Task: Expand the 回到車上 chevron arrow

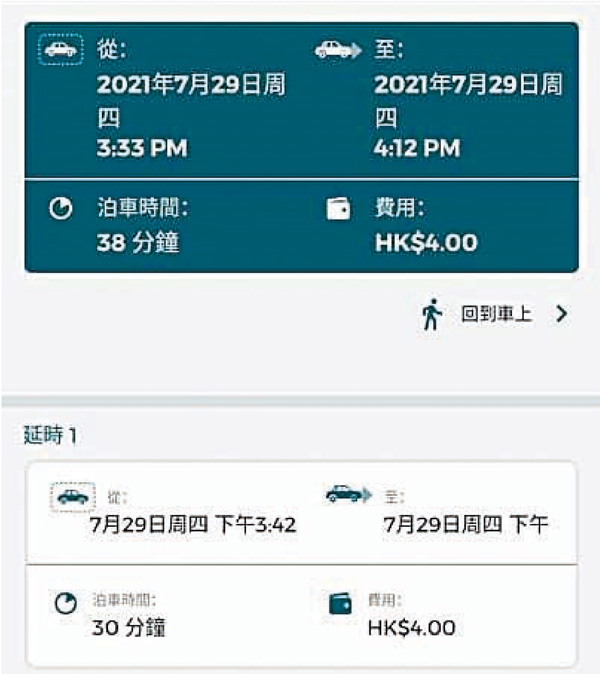Action: (561, 314)
